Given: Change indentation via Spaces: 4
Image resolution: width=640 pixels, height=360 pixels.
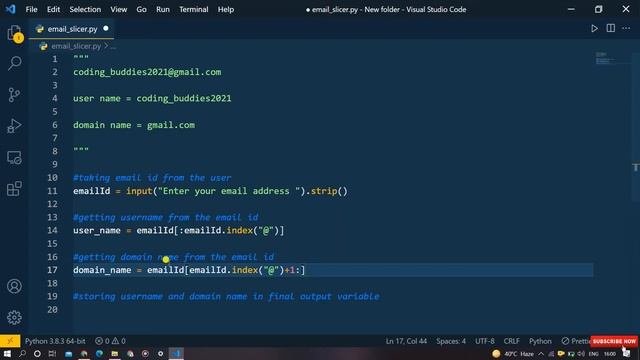Looking at the screenshot, I should pos(451,341).
